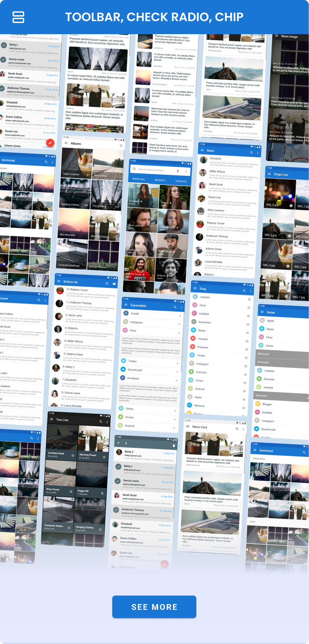Viewport: 309px width, 644px height.
Task: Click the list view icon in Bottom Up toolbar
Action: [x=114, y=284]
